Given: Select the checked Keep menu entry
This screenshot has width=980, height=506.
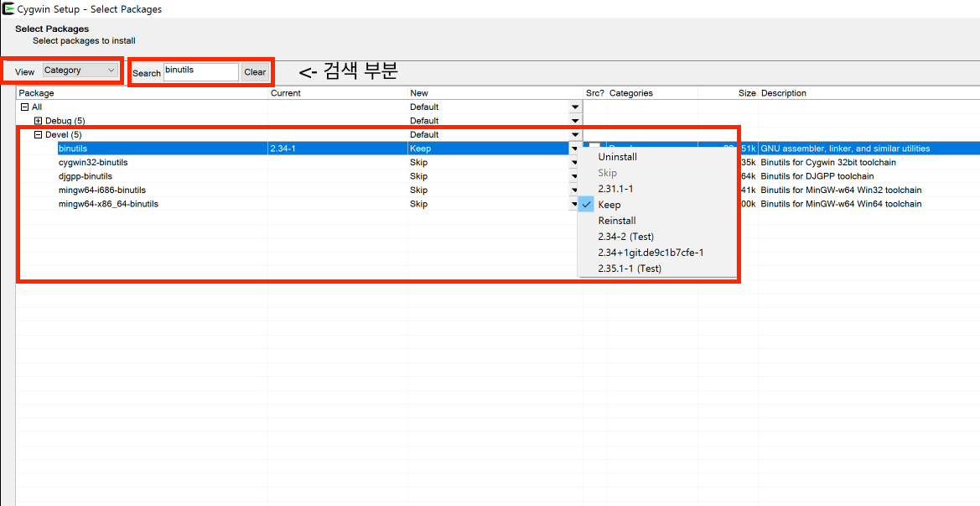Looking at the screenshot, I should (x=656, y=205).
